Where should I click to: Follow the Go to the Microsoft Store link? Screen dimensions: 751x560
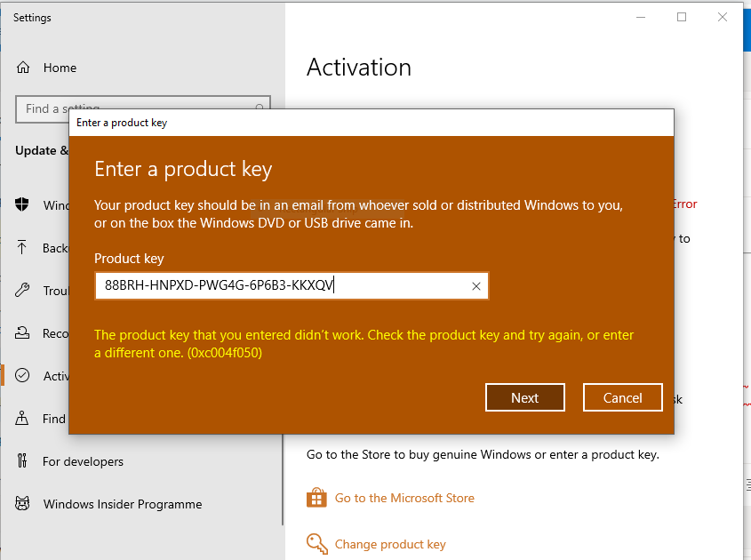pos(404,498)
